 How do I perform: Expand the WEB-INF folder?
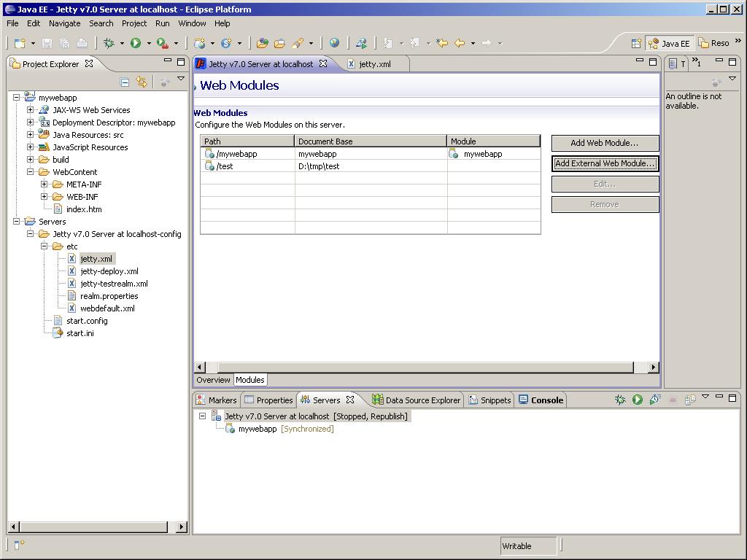click(44, 196)
